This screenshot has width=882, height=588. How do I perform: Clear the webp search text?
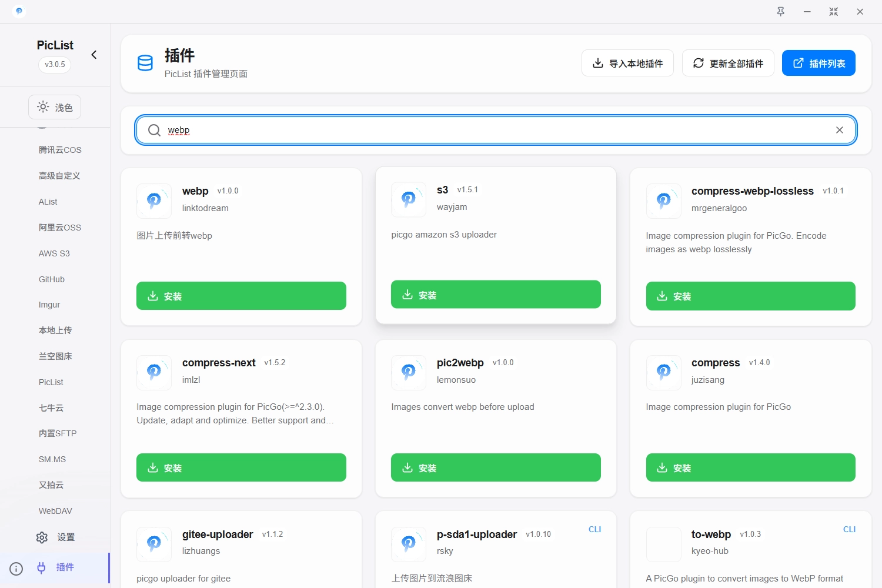(x=840, y=130)
